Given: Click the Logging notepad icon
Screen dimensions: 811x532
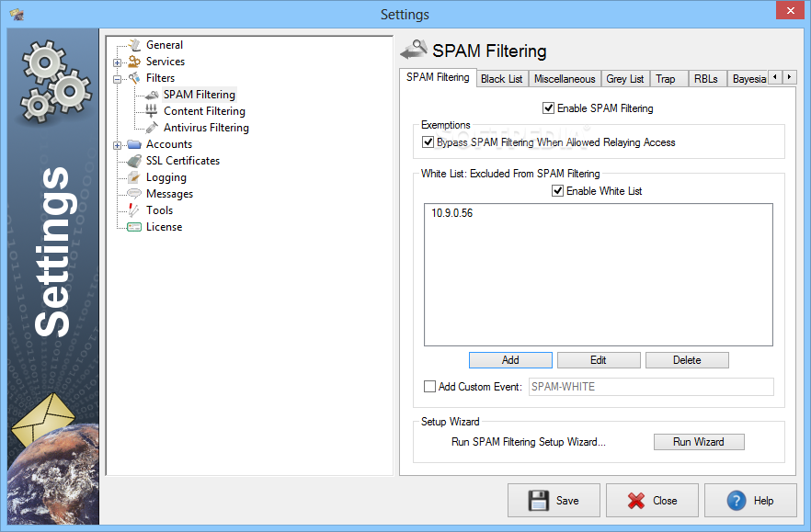Looking at the screenshot, I should (134, 177).
